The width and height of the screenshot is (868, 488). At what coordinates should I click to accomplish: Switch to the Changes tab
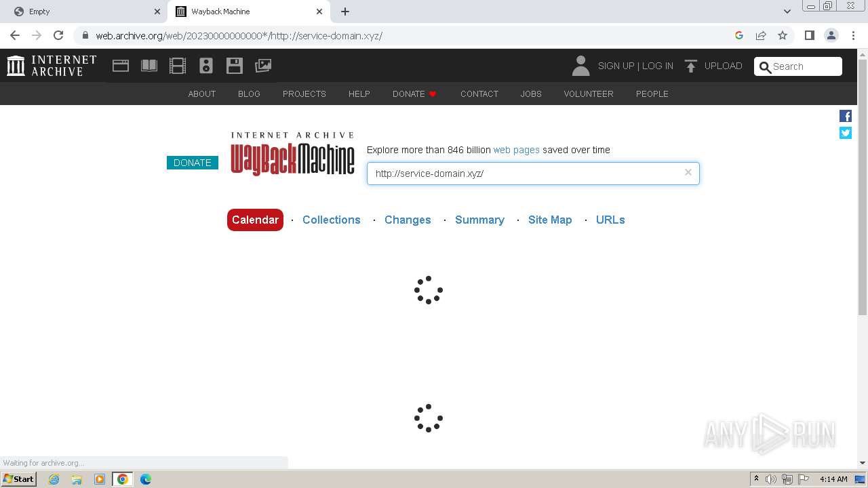408,220
